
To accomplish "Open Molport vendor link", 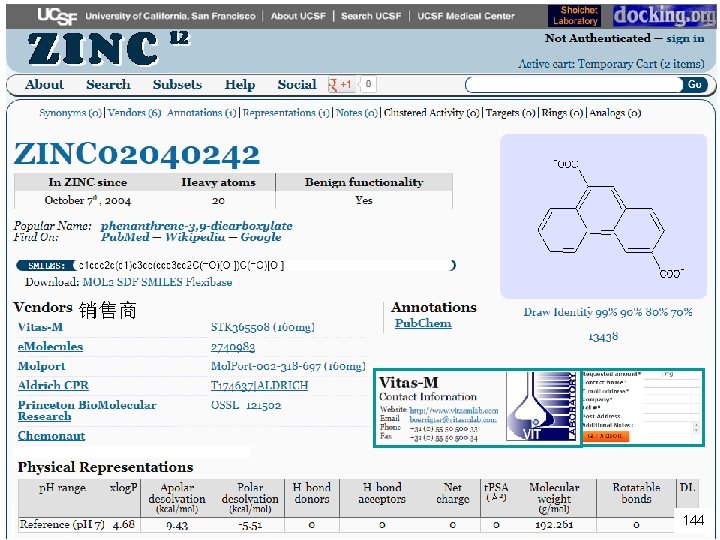I will (41, 366).
